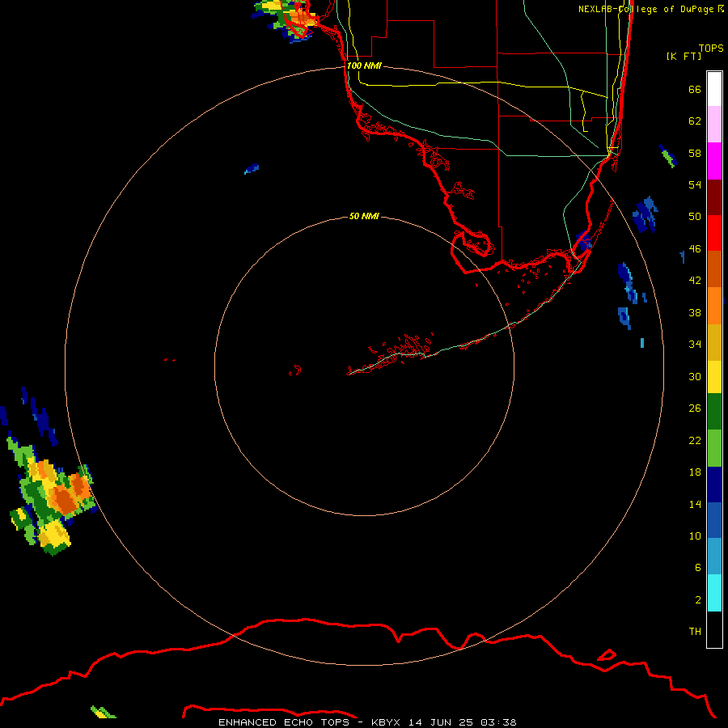Image resolution: width=728 pixels, height=728 pixels.
Task: Click the 30 value on the legend
Action: coord(695,376)
